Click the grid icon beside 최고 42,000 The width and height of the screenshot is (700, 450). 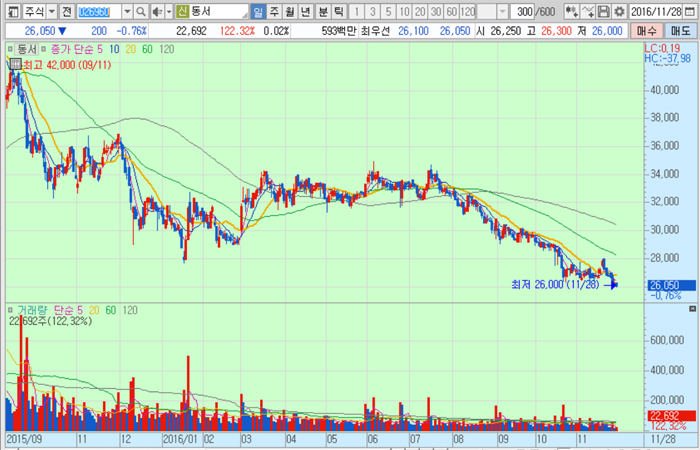[x=13, y=64]
